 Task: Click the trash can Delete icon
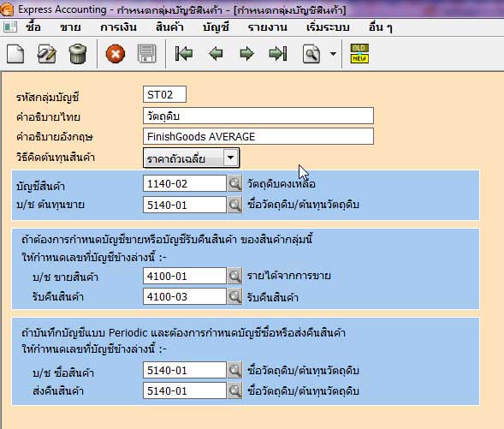click(78, 54)
